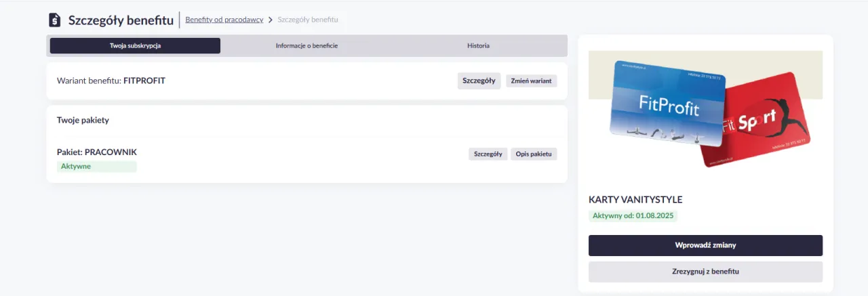Open the Historia tab

[x=478, y=46]
